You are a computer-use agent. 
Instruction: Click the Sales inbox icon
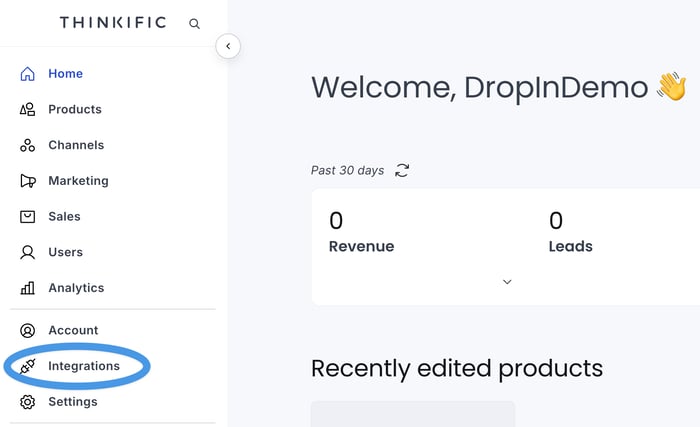[28, 217]
